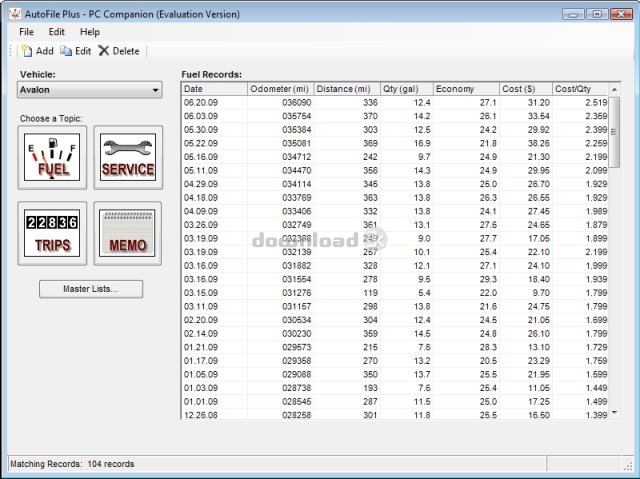This screenshot has height=479, width=640.
Task: Select the 06.20.09 fuel record
Action: [x=395, y=102]
